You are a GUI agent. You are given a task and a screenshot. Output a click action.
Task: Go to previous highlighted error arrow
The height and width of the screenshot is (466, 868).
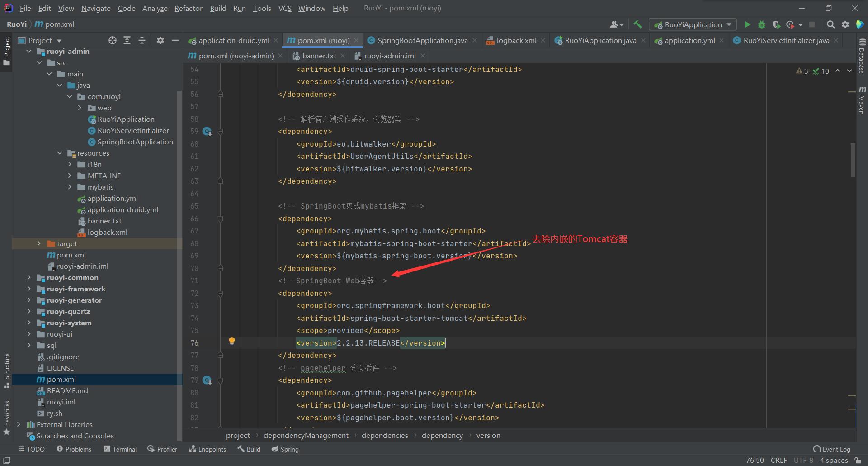838,71
